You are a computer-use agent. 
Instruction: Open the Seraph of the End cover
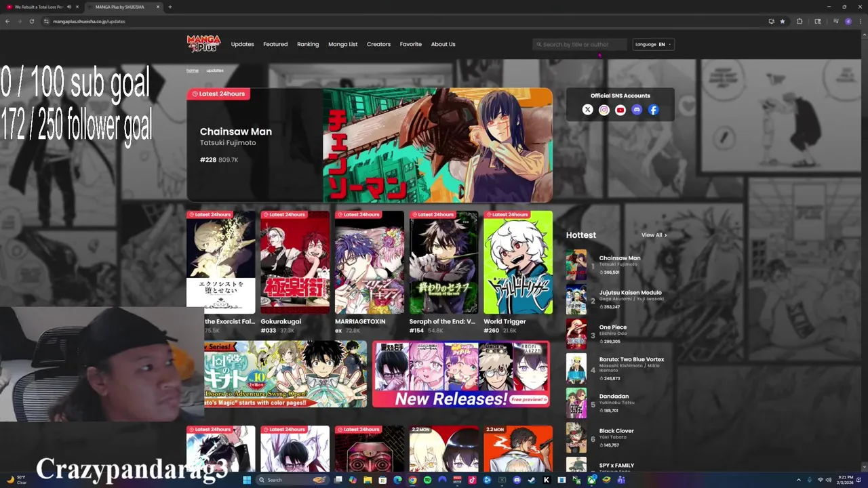[x=443, y=262]
